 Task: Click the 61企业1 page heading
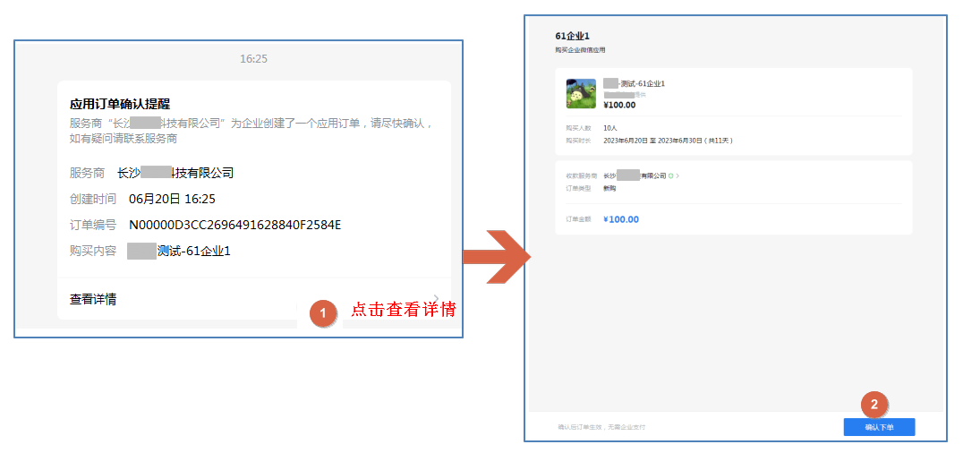point(572,36)
